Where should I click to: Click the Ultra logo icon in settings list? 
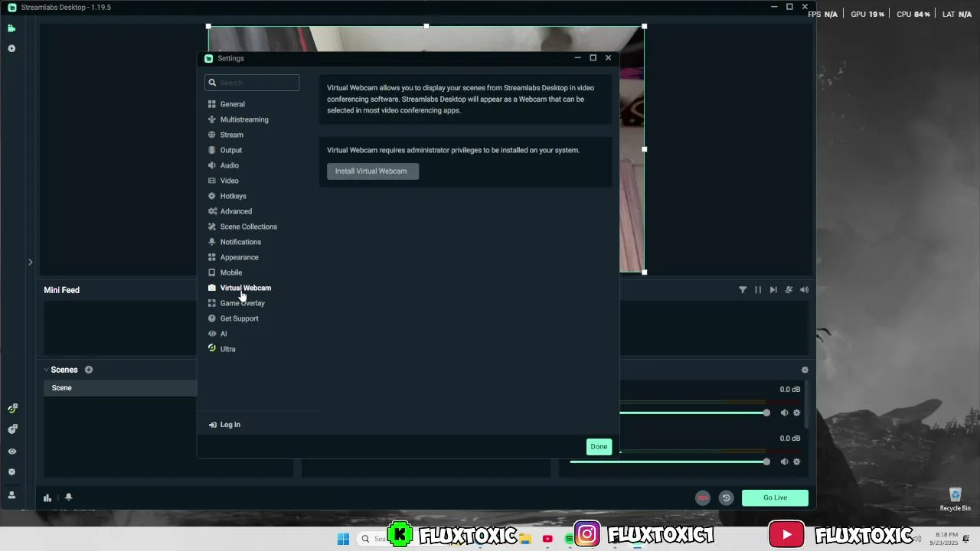coord(212,349)
